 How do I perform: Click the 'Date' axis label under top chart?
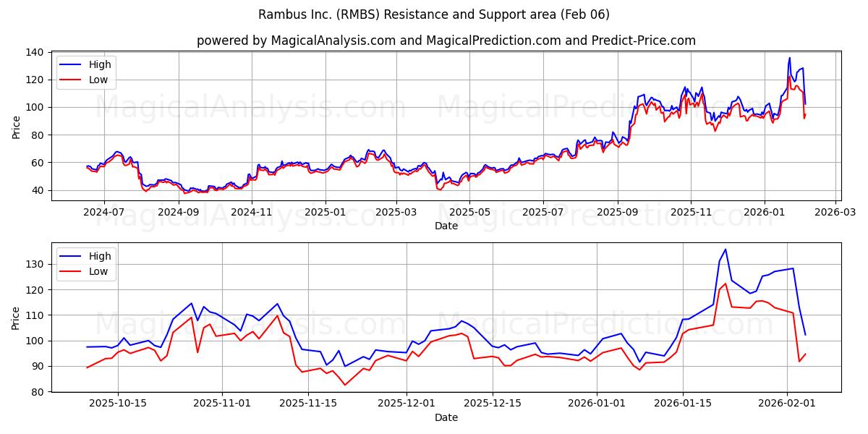[x=446, y=226]
